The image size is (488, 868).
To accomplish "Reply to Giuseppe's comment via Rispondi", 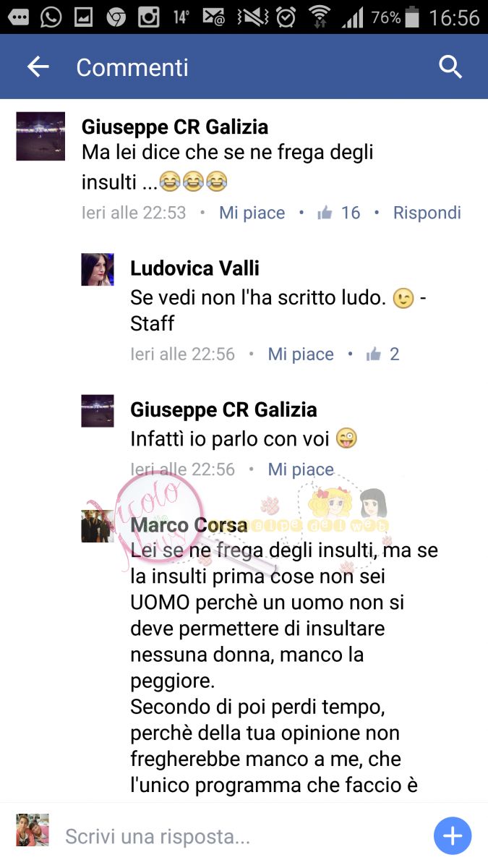I will [x=427, y=213].
